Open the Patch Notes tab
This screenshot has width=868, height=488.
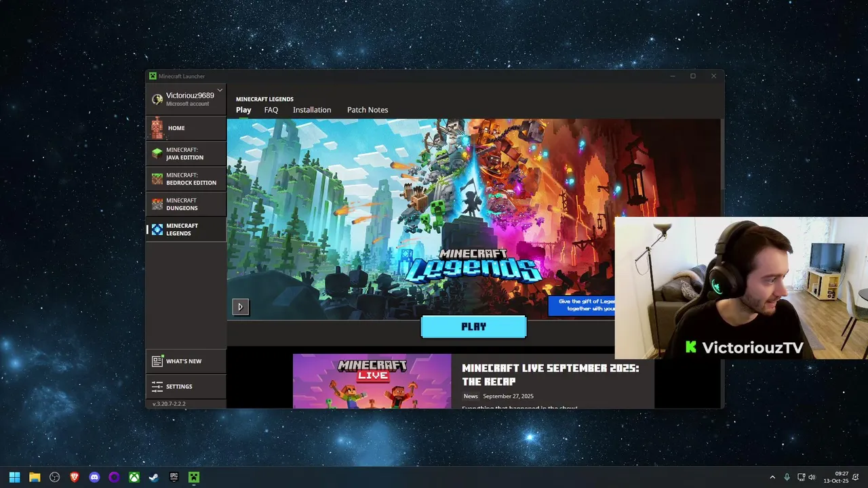point(368,110)
